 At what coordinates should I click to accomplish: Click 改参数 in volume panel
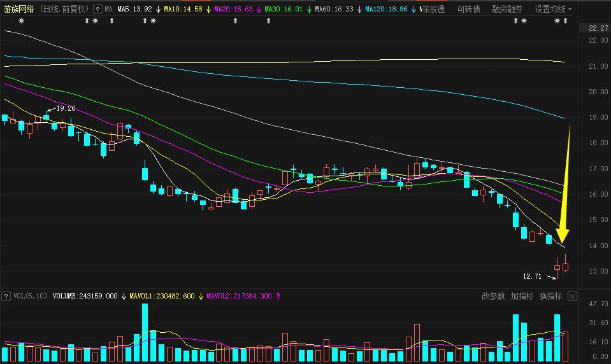(x=493, y=297)
